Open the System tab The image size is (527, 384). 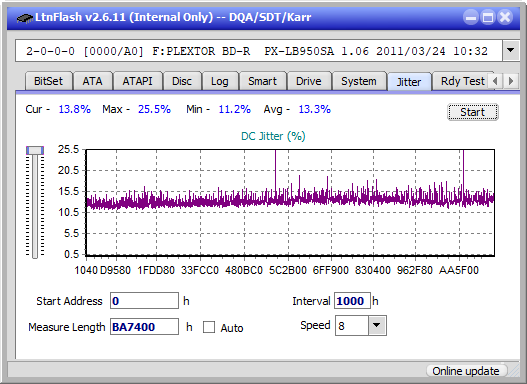359,81
